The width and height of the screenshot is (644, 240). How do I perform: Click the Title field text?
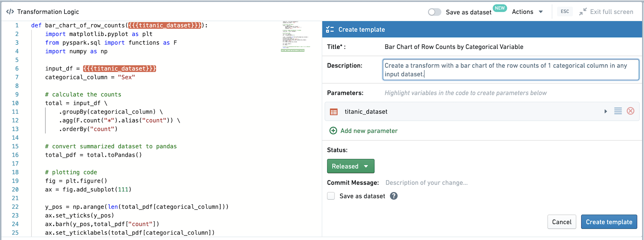(454, 47)
